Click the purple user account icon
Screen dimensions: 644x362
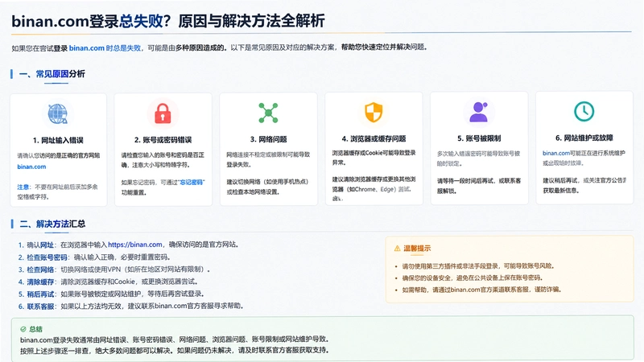(x=478, y=112)
